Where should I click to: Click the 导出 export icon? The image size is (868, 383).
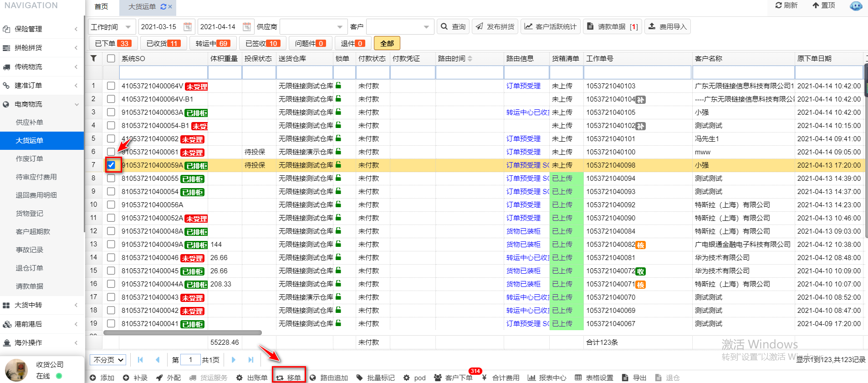click(625, 378)
